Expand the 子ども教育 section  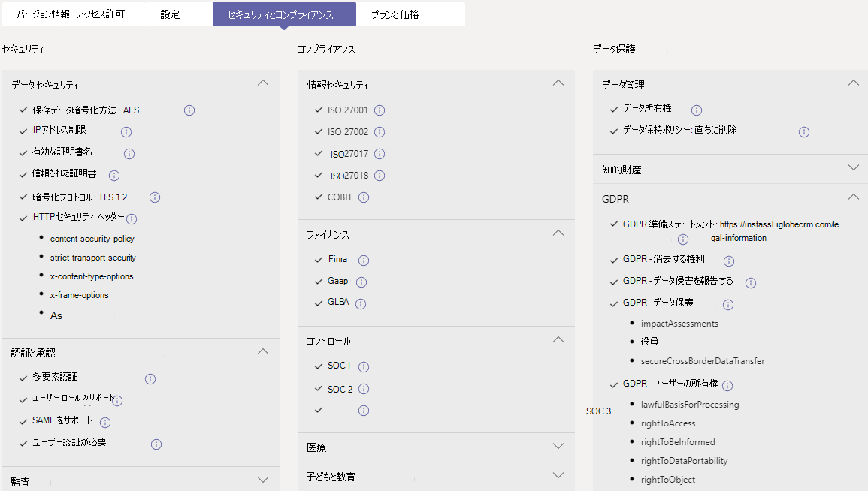558,475
